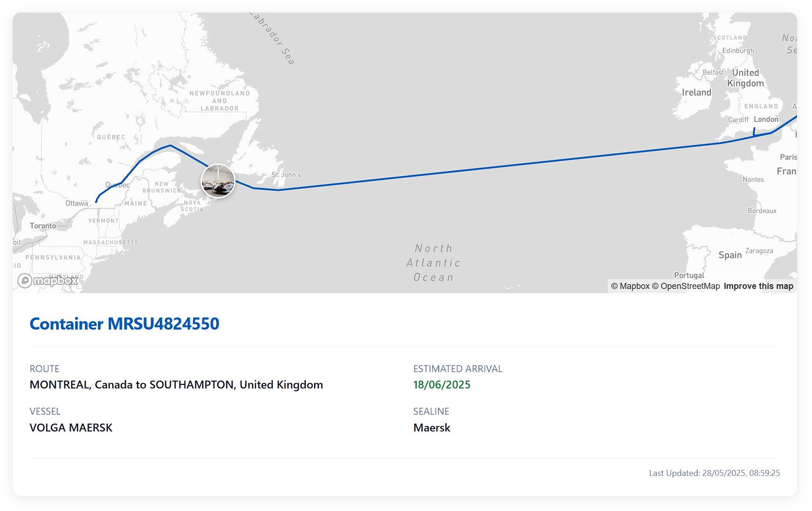Click the VOLGA MAERSK vessel name
The height and width of the screenshot is (511, 812).
(x=71, y=427)
